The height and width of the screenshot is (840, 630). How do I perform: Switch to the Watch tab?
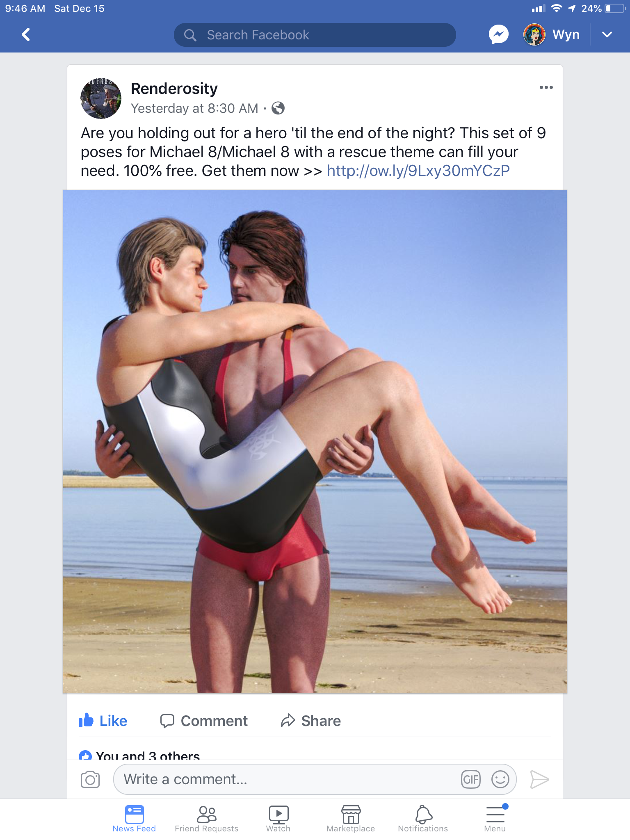278,819
